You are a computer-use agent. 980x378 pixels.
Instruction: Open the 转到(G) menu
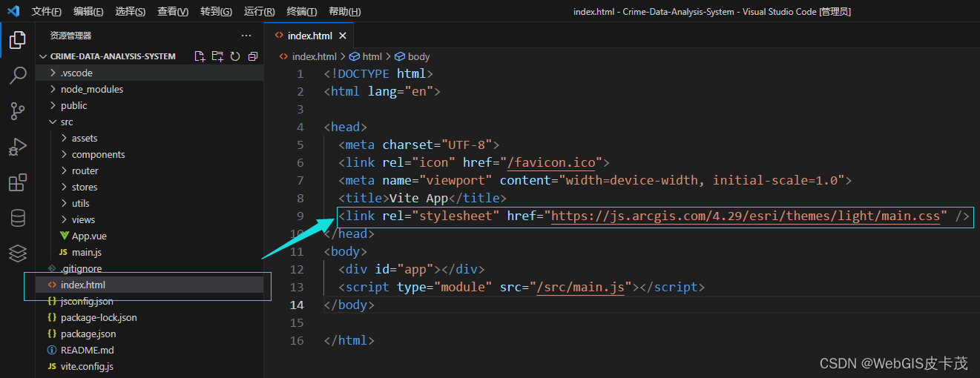tap(216, 12)
